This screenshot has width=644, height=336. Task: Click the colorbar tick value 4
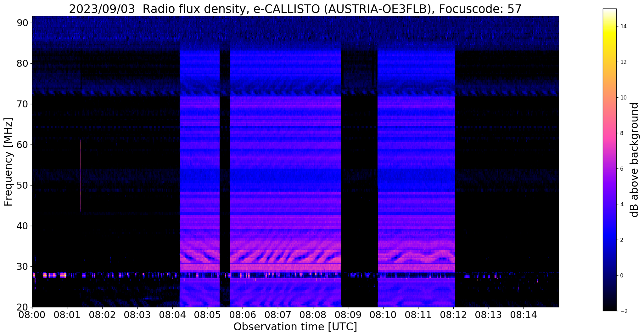tap(621, 204)
